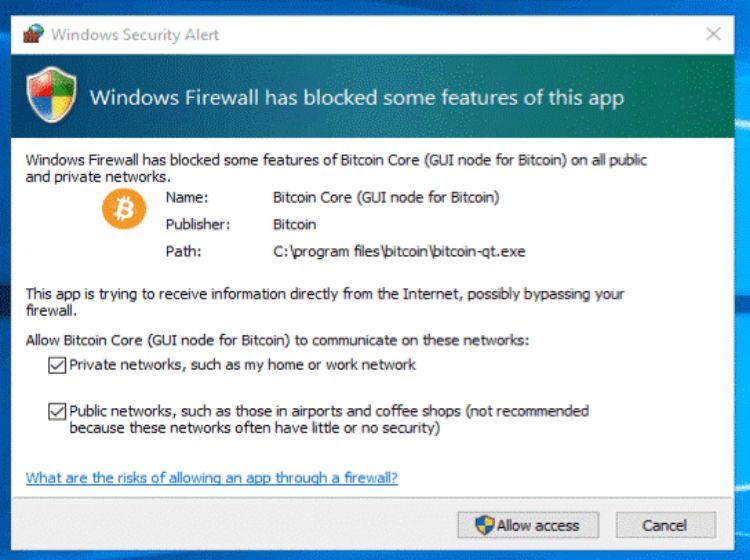Click the bitcoin-qt.exe file path text
The width and height of the screenshot is (750, 560).
click(x=399, y=252)
